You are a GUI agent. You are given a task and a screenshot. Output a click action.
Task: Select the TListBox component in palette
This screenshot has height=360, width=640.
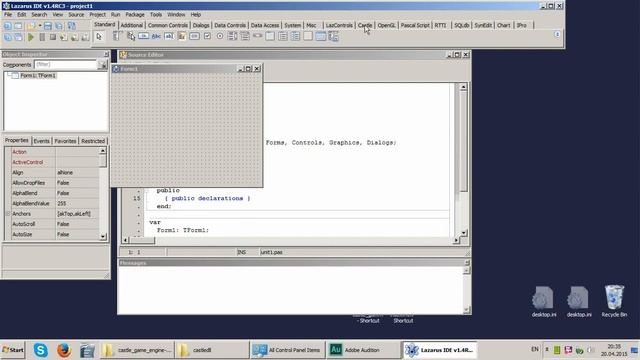(x=233, y=36)
